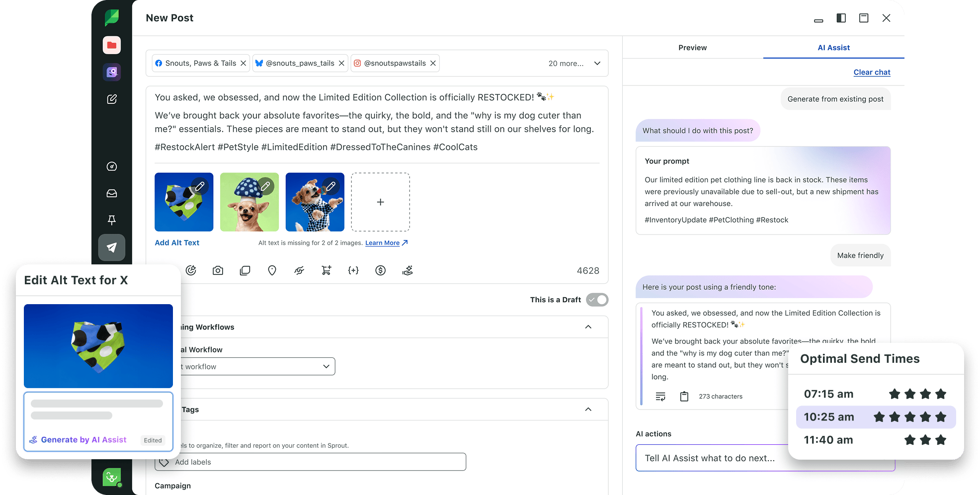
Task: Edit the bandana image with pencil icon
Action: (x=200, y=186)
